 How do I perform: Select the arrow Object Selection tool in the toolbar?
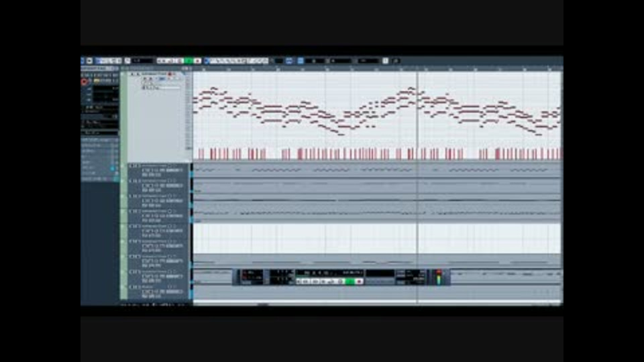[x=208, y=61]
